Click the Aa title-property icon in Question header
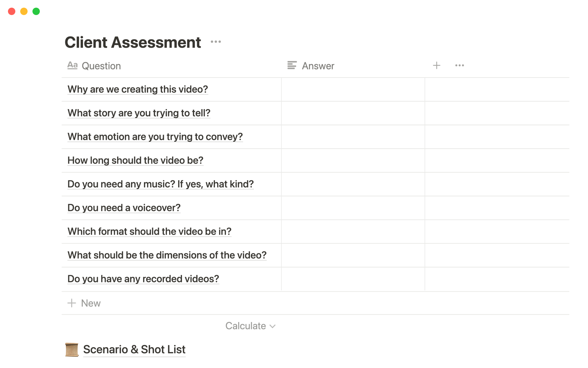 pyautogui.click(x=72, y=65)
